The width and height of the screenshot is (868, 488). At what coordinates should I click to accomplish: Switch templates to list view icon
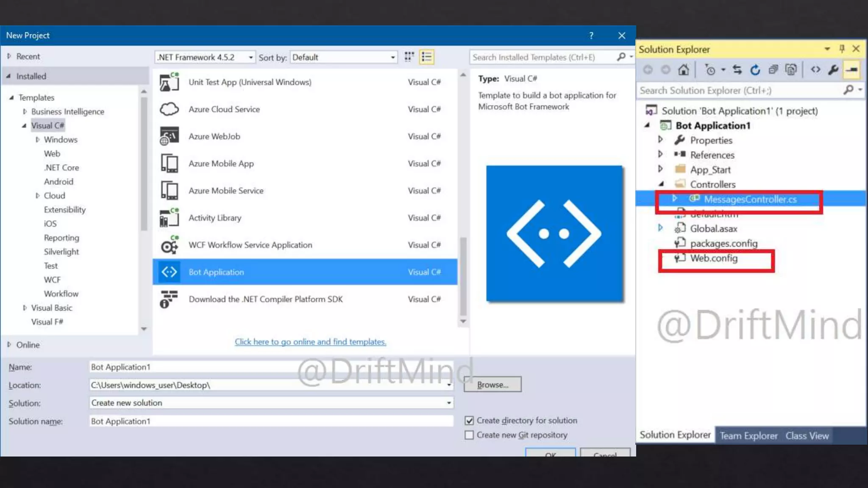click(x=426, y=57)
